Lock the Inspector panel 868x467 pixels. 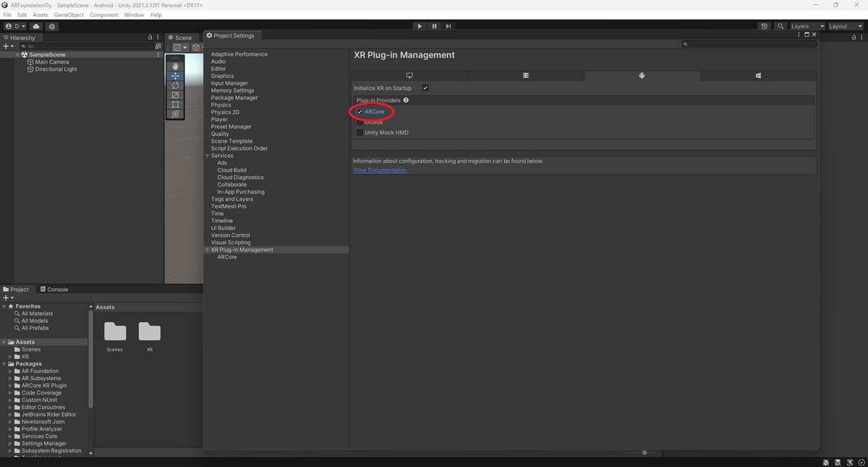pyautogui.click(x=854, y=38)
